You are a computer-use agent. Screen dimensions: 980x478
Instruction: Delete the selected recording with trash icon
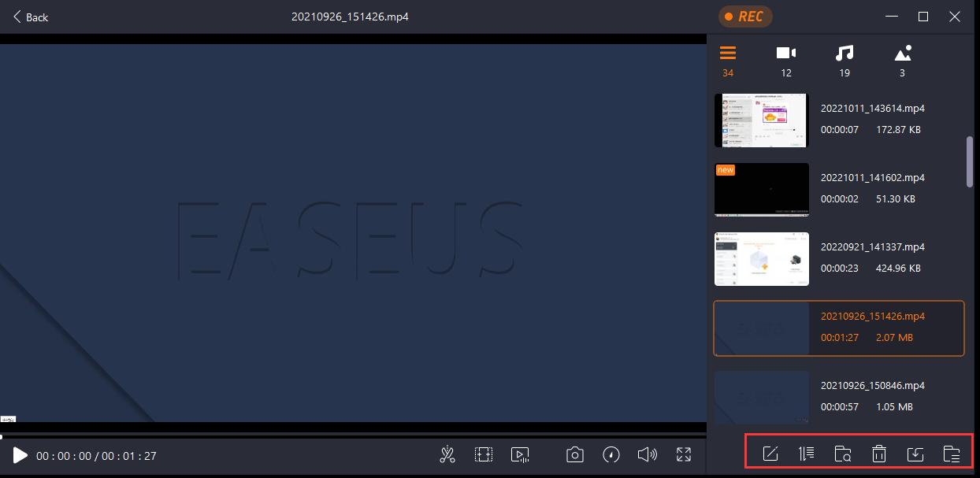(x=879, y=454)
